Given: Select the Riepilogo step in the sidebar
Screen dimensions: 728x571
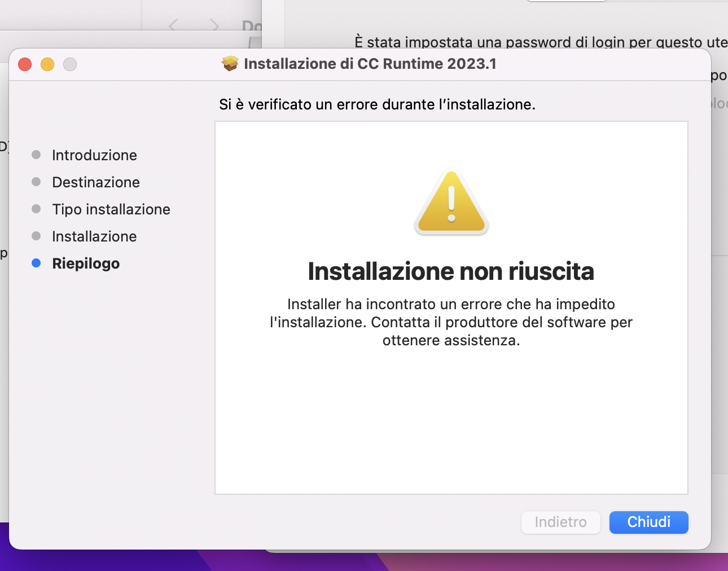Looking at the screenshot, I should pos(86,263).
